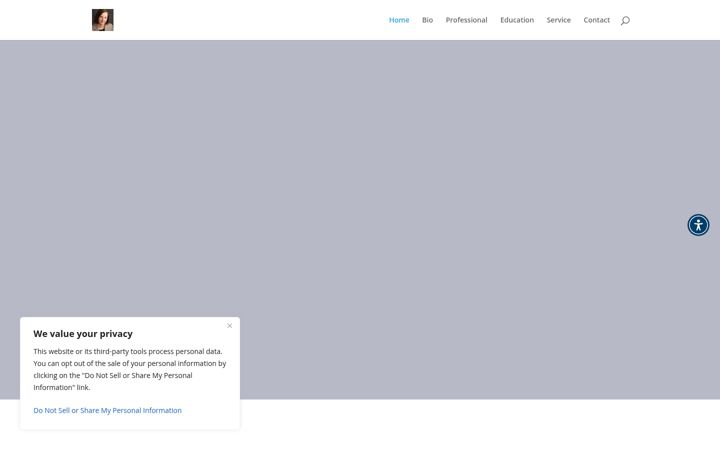
Task: Click the portrait logo in header
Action: (103, 20)
